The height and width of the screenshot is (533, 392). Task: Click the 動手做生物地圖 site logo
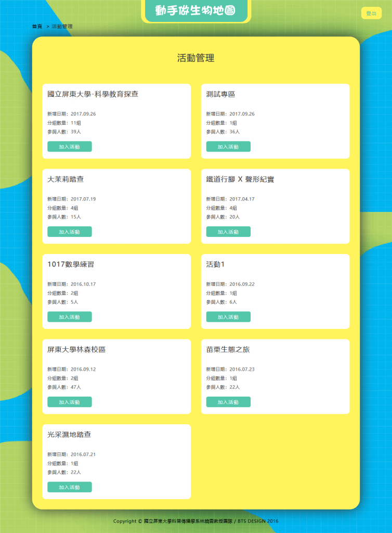(x=196, y=10)
